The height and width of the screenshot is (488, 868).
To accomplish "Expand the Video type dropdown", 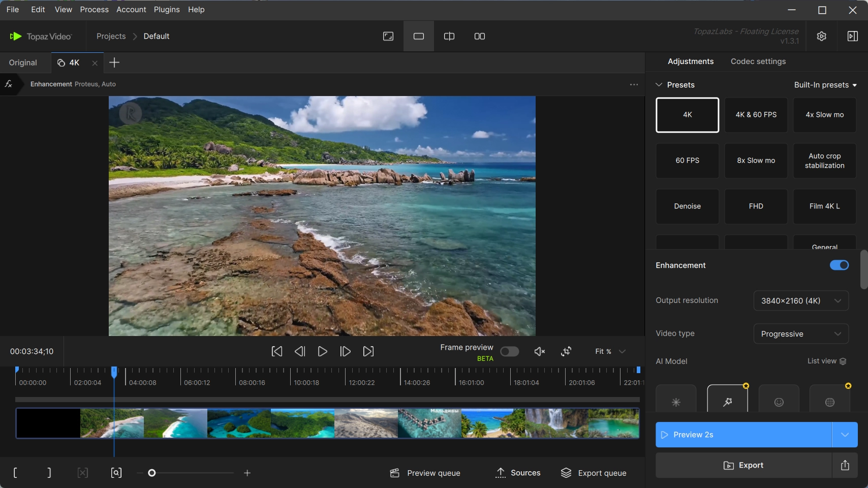I will tap(800, 334).
